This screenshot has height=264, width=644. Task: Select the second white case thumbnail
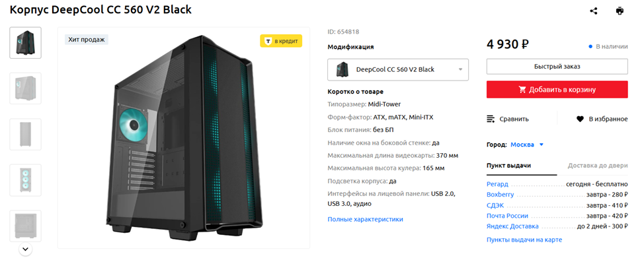coord(25,88)
